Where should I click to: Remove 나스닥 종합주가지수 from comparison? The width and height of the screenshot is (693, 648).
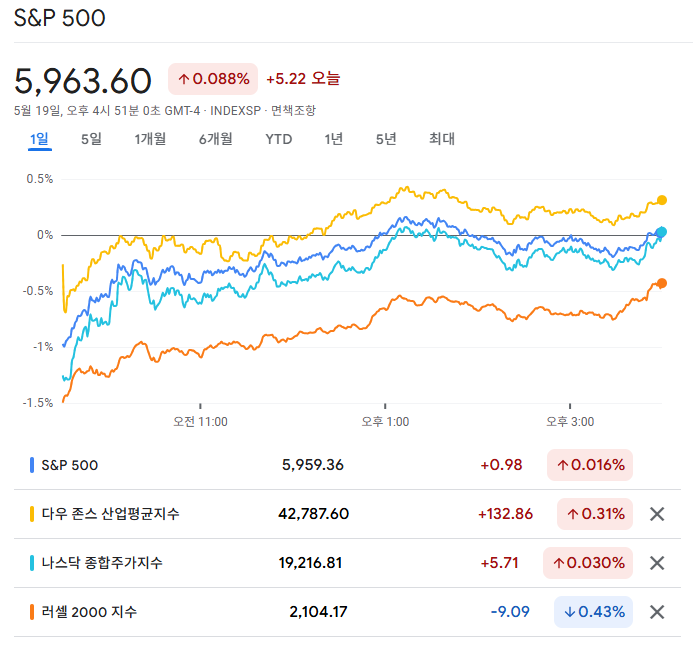[657, 563]
